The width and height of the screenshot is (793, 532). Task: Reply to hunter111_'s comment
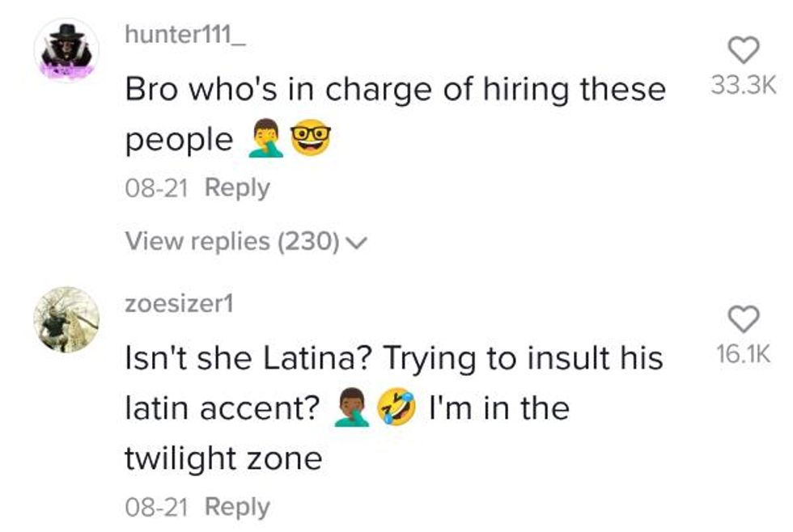(x=237, y=188)
